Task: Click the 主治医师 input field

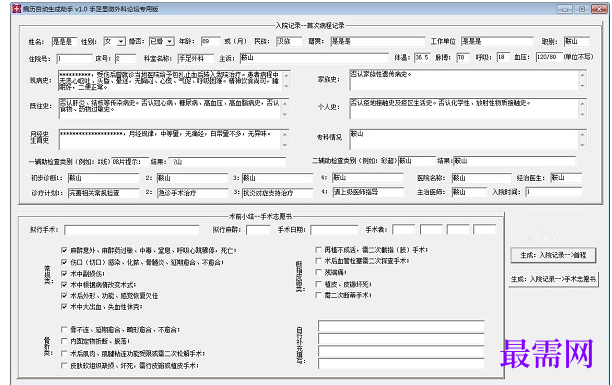Action: click(469, 192)
